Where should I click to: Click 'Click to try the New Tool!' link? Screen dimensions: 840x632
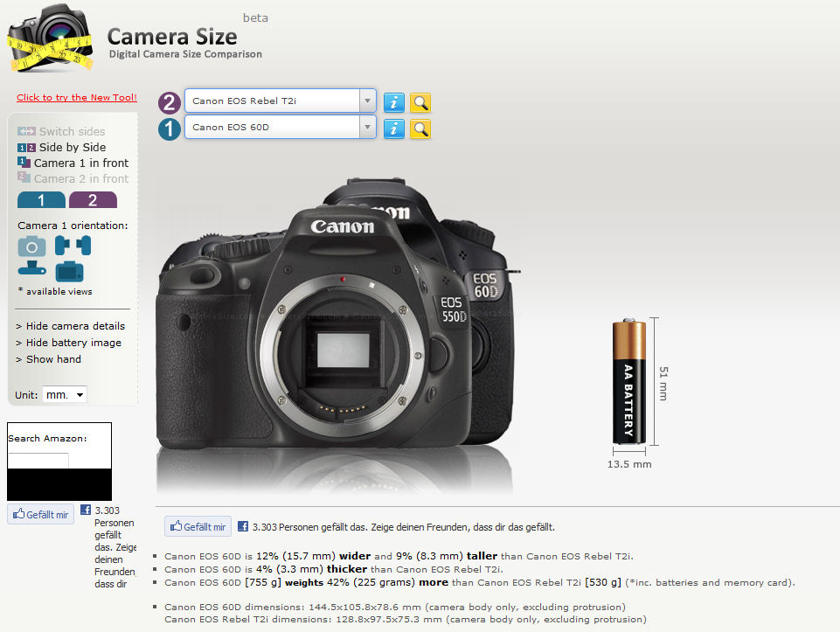tap(77, 98)
